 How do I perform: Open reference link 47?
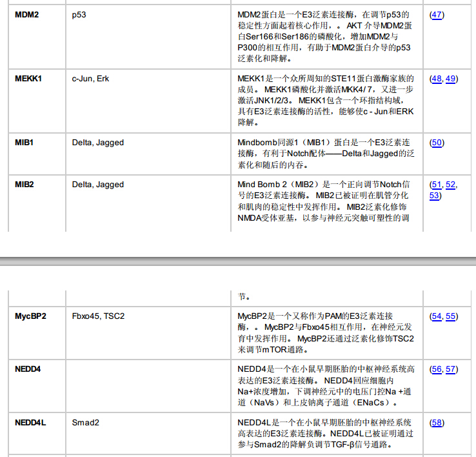[437, 15]
